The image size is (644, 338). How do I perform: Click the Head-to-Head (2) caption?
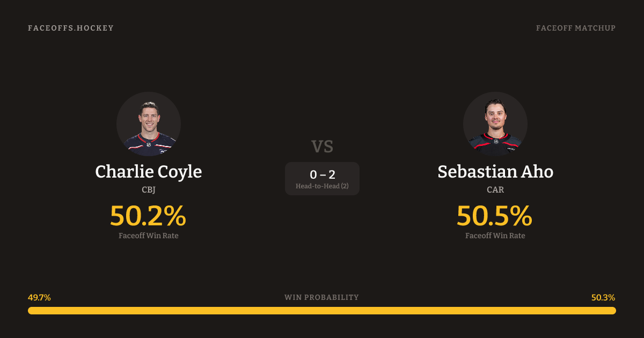pyautogui.click(x=322, y=186)
